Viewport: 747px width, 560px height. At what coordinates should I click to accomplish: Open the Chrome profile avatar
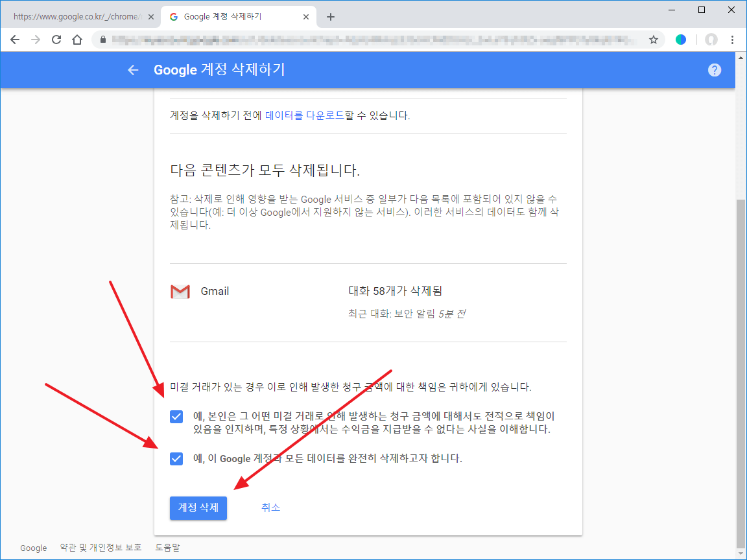(711, 40)
